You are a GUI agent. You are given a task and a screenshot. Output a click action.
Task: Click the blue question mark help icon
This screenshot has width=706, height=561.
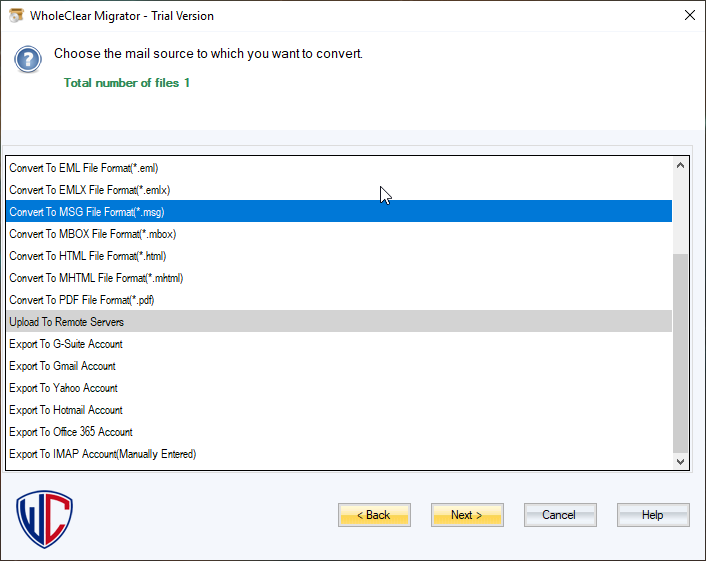click(28, 59)
